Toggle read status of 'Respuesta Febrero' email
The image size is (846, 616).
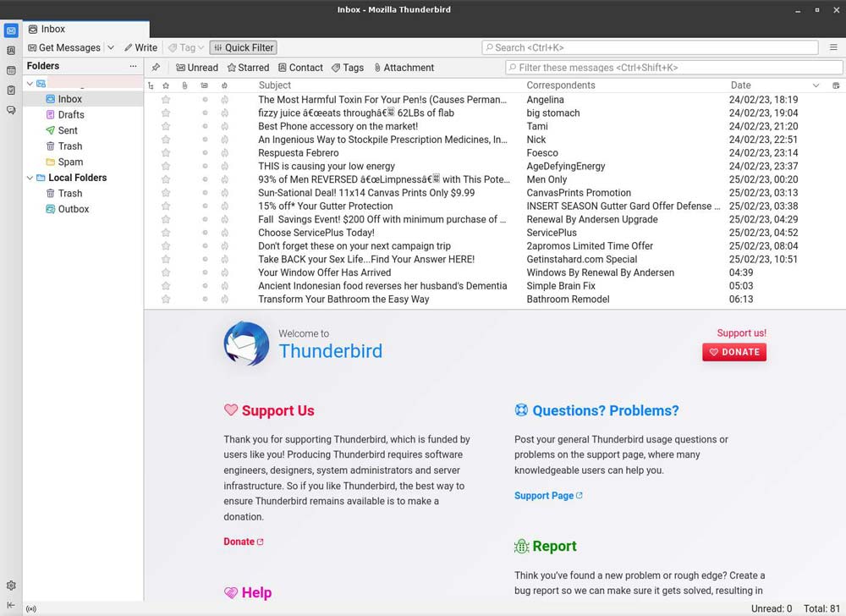pyautogui.click(x=205, y=153)
